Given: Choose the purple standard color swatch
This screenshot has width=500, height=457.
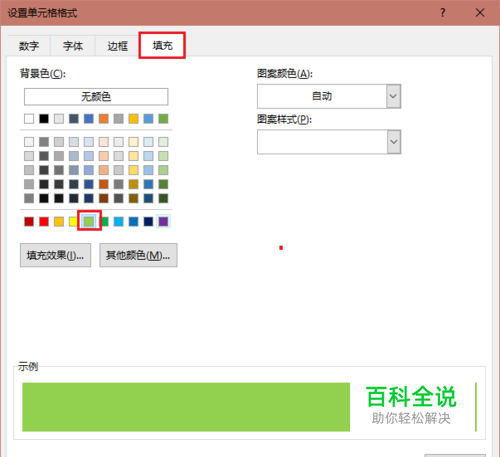Looking at the screenshot, I should click(x=163, y=221).
